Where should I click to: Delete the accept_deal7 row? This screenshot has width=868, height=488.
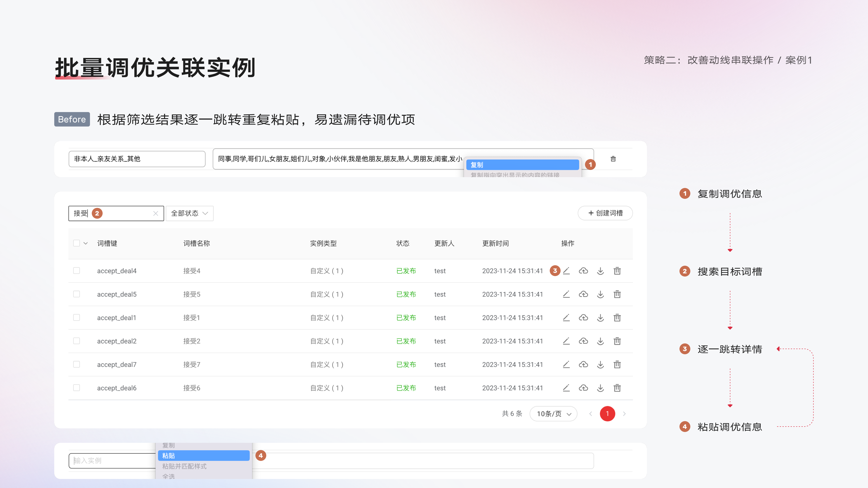(x=617, y=364)
